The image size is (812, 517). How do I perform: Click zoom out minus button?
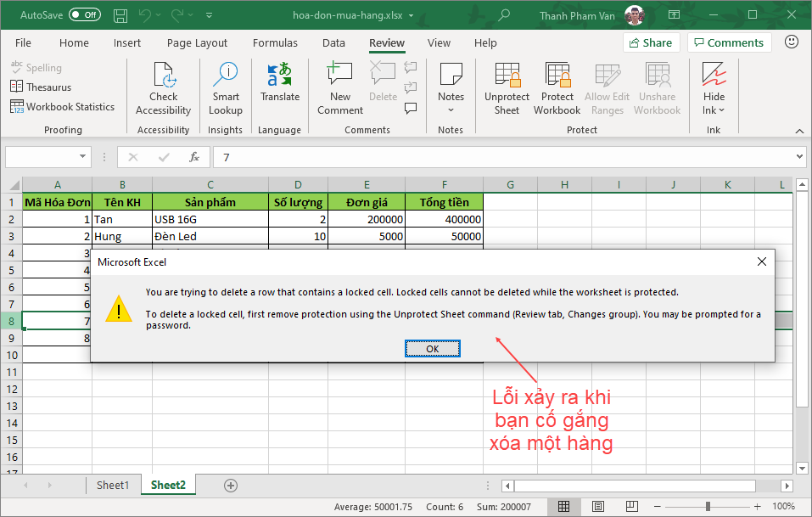pos(658,506)
